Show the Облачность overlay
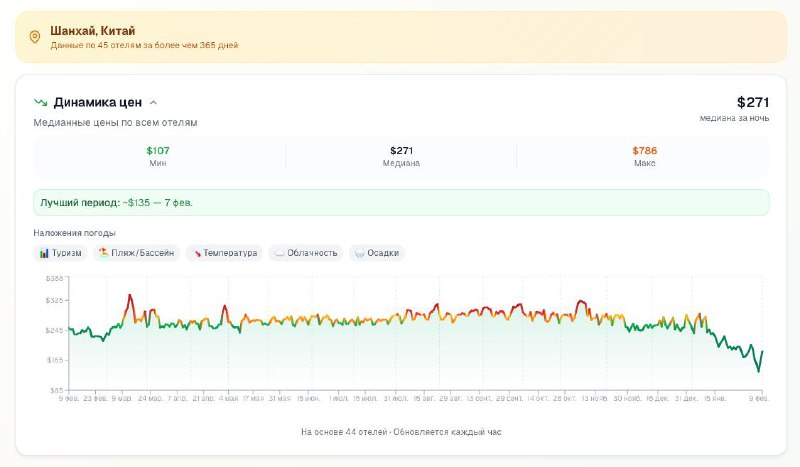800x467 pixels. 307,253
